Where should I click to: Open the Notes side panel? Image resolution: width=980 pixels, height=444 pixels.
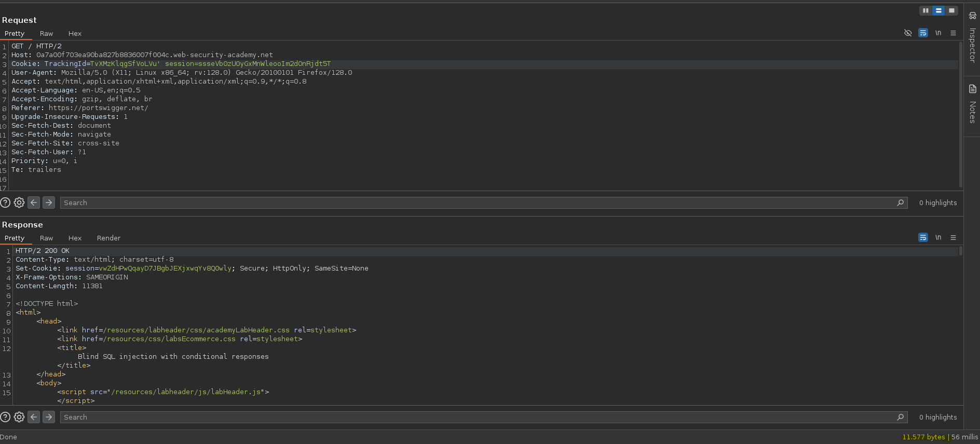[x=972, y=104]
